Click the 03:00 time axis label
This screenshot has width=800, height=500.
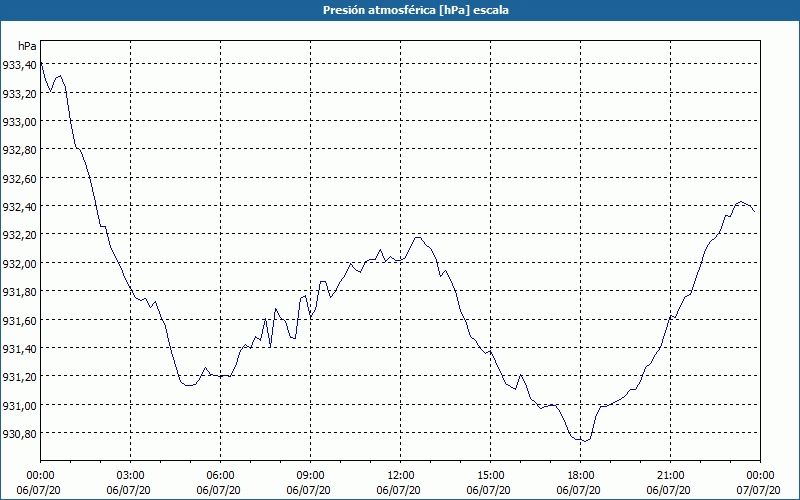(x=131, y=476)
